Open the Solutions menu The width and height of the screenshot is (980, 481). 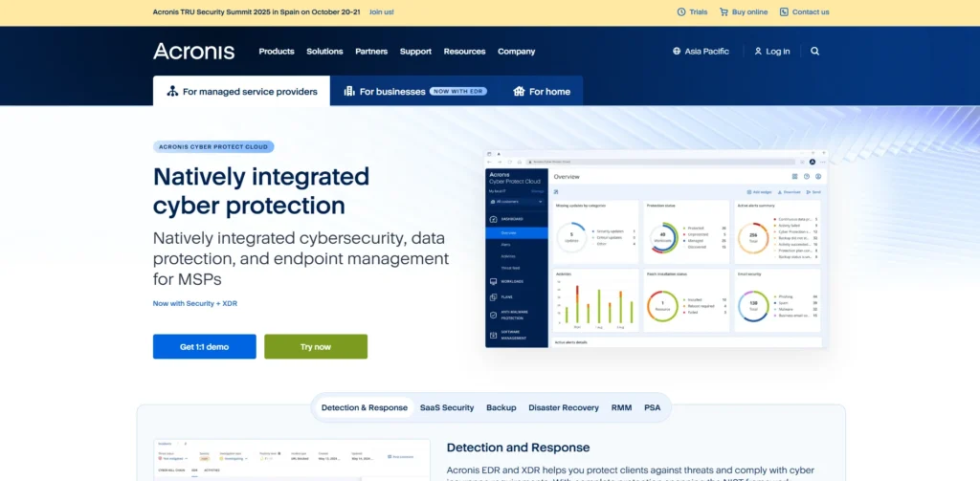pos(324,52)
